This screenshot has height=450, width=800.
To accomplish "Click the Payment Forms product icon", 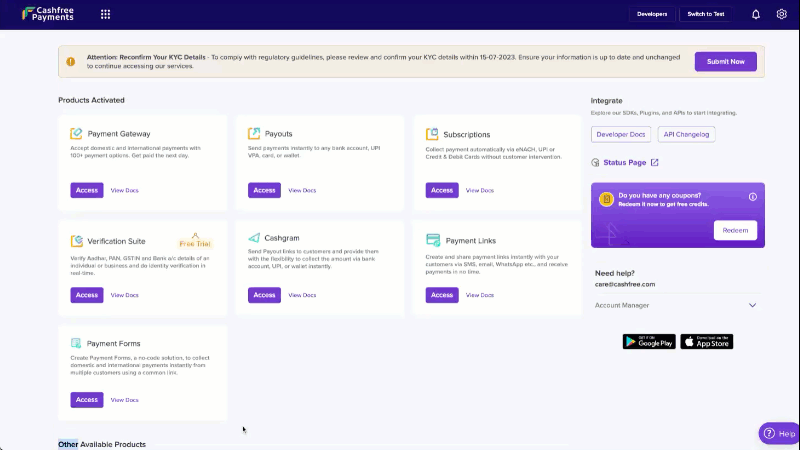I will (x=76, y=343).
